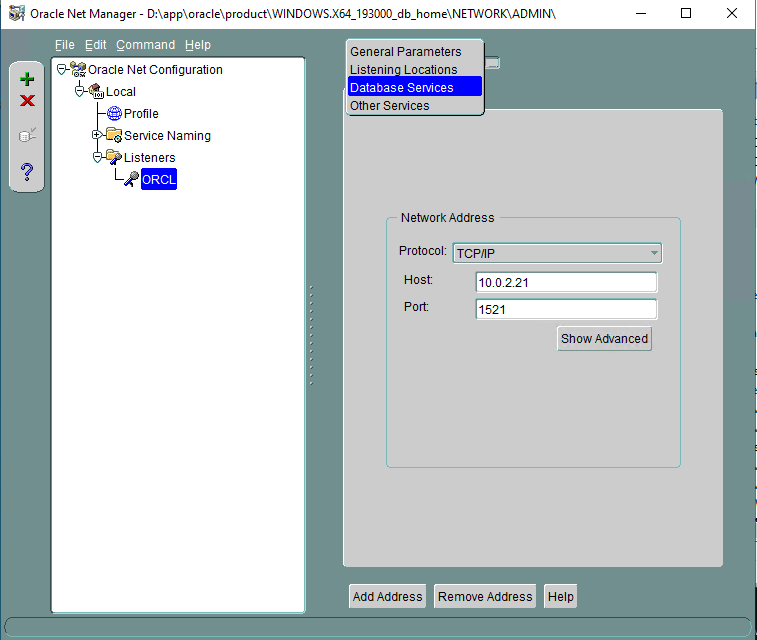Click the Help button at bottom
The width and height of the screenshot is (757, 640).
coord(561,597)
